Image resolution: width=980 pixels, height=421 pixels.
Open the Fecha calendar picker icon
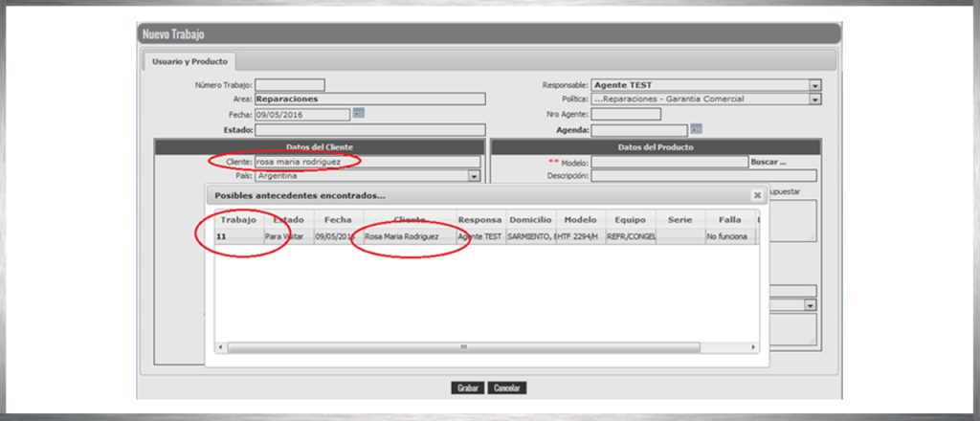359,113
